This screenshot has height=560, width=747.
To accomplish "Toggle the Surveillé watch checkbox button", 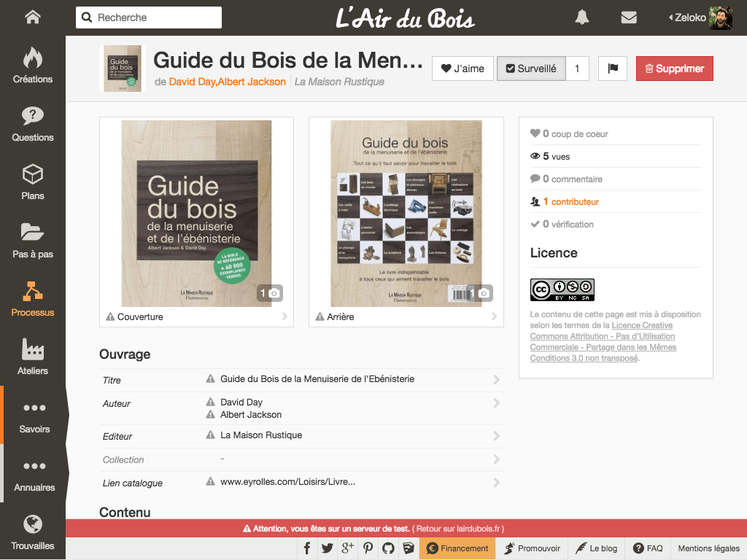I will point(531,69).
